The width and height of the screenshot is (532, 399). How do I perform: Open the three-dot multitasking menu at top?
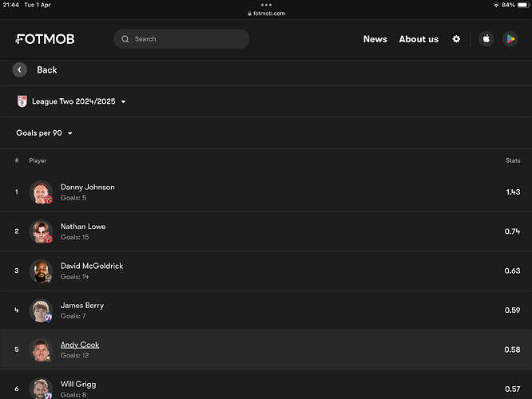pyautogui.click(x=266, y=5)
